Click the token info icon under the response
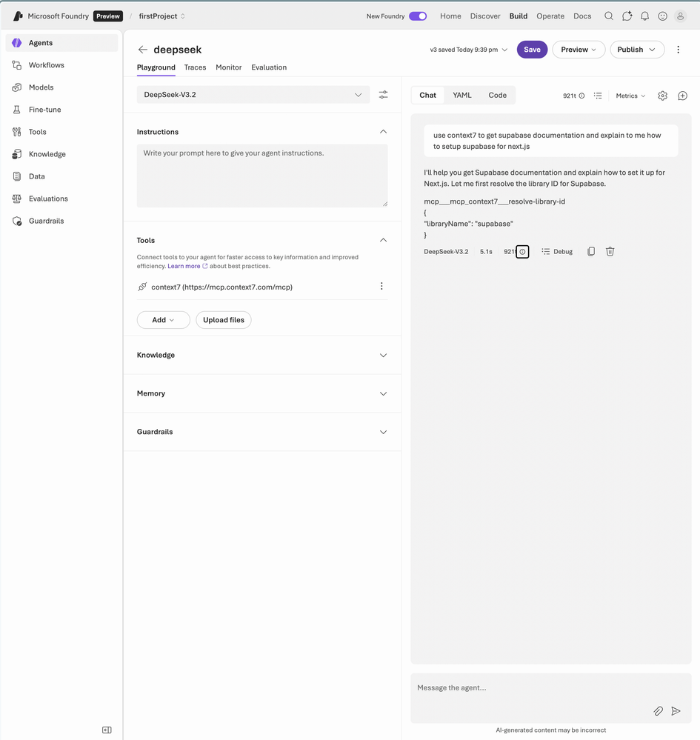700x740 pixels. coord(522,252)
